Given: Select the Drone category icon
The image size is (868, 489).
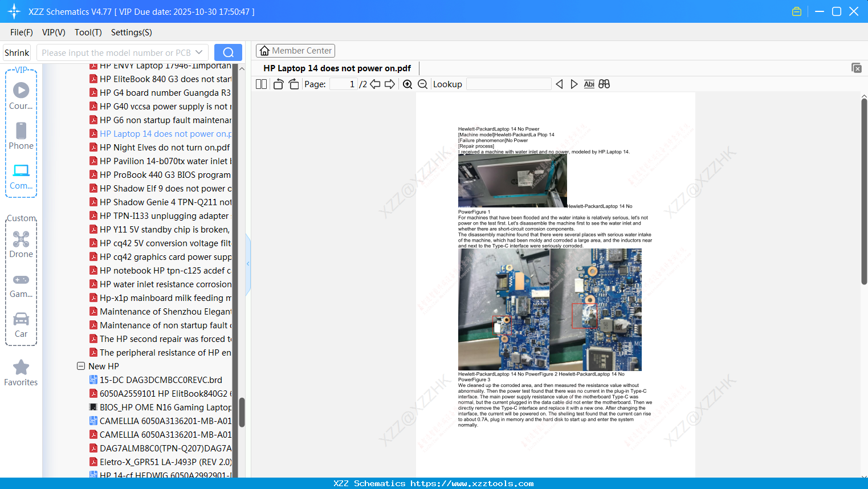Looking at the screenshot, I should pyautogui.click(x=21, y=244).
